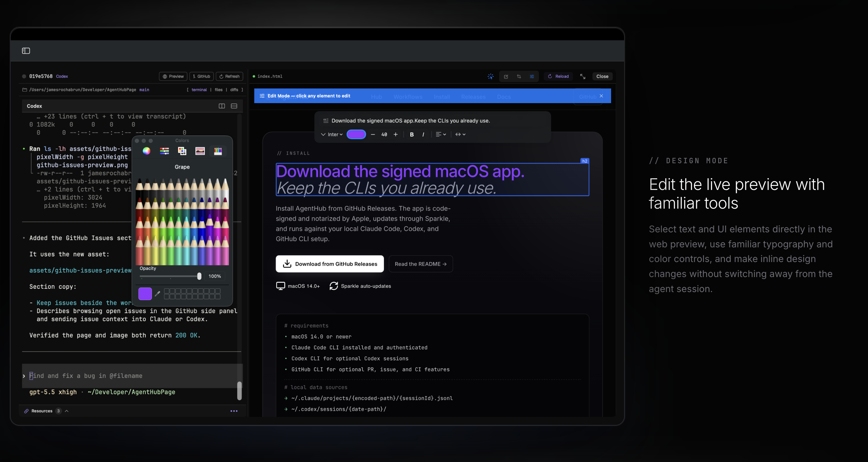The height and width of the screenshot is (462, 868).
Task: Switch to the diffs tab
Action: (234, 89)
